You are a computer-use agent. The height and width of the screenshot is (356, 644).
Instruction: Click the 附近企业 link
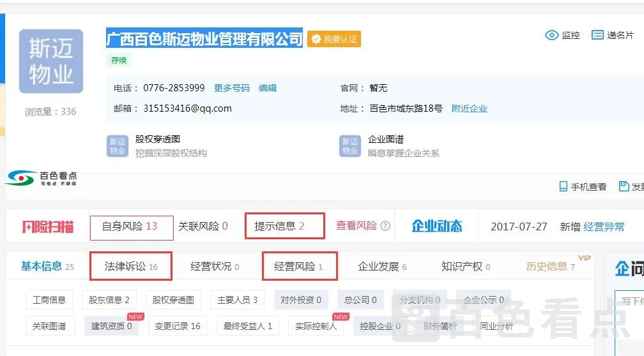[469, 108]
